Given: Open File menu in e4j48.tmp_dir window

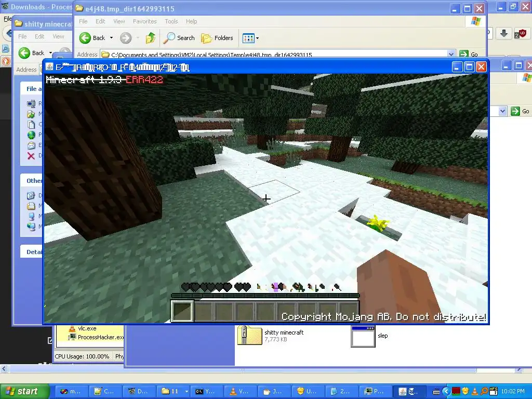Looking at the screenshot, I should 83,21.
